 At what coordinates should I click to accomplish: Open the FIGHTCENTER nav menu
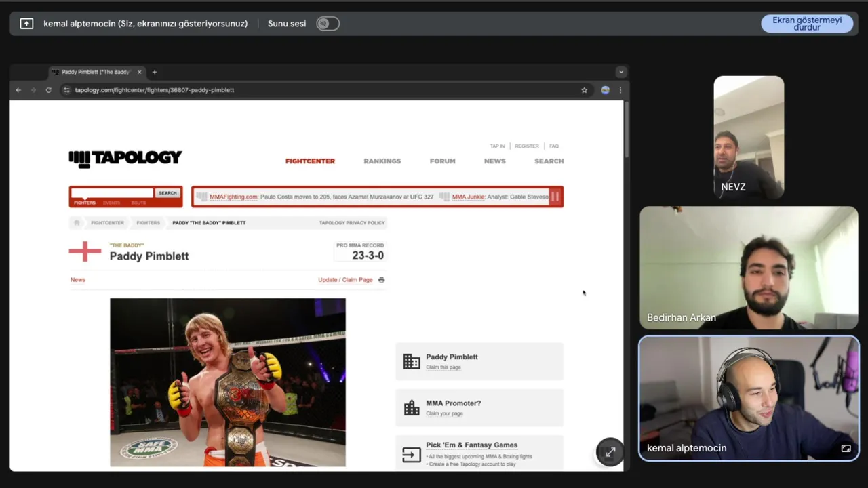click(x=310, y=161)
